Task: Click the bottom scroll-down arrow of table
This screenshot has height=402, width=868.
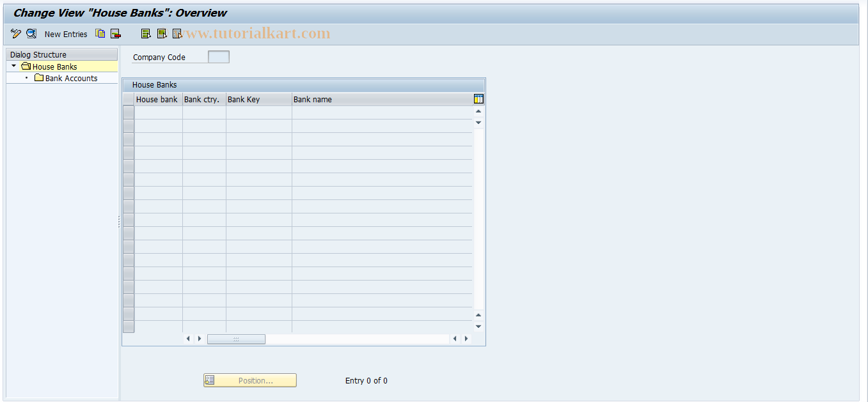Action: tap(478, 326)
